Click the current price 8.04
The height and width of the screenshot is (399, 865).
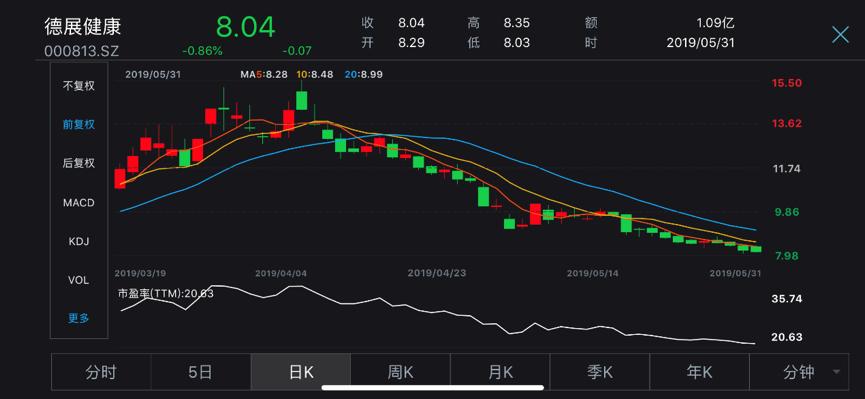[x=245, y=27]
